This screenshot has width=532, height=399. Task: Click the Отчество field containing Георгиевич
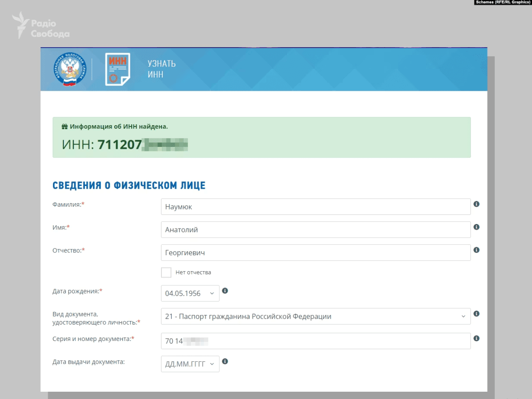(315, 253)
